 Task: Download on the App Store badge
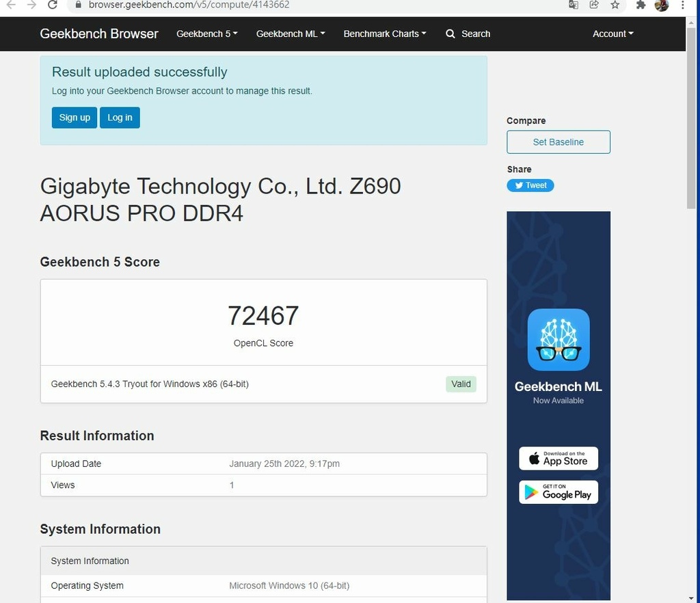[x=558, y=458]
